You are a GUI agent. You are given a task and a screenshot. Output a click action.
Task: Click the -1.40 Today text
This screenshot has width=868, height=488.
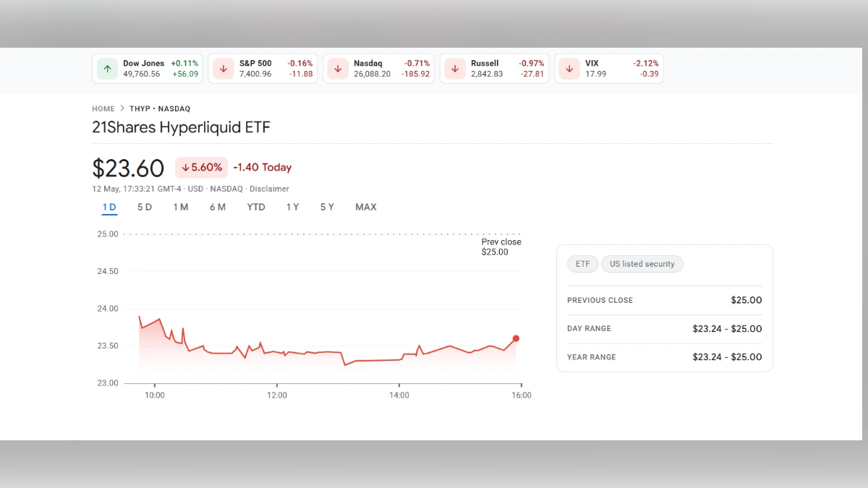pos(263,168)
